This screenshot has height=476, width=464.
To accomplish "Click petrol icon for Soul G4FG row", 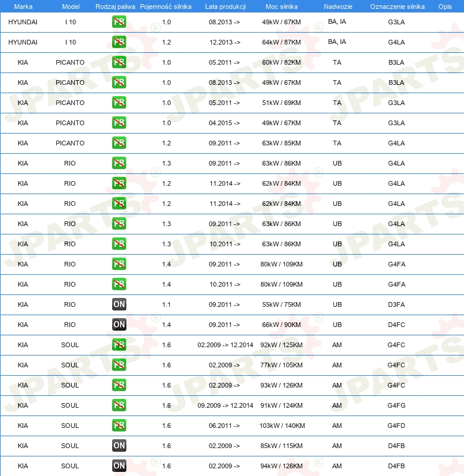I will [x=119, y=405].
